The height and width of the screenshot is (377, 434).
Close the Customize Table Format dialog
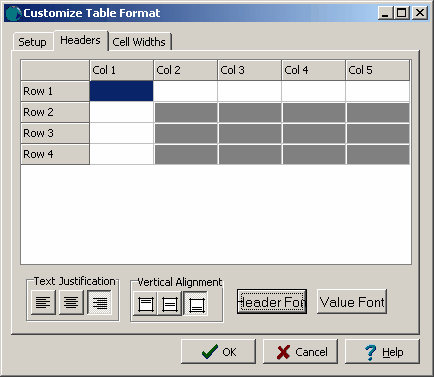[420, 13]
